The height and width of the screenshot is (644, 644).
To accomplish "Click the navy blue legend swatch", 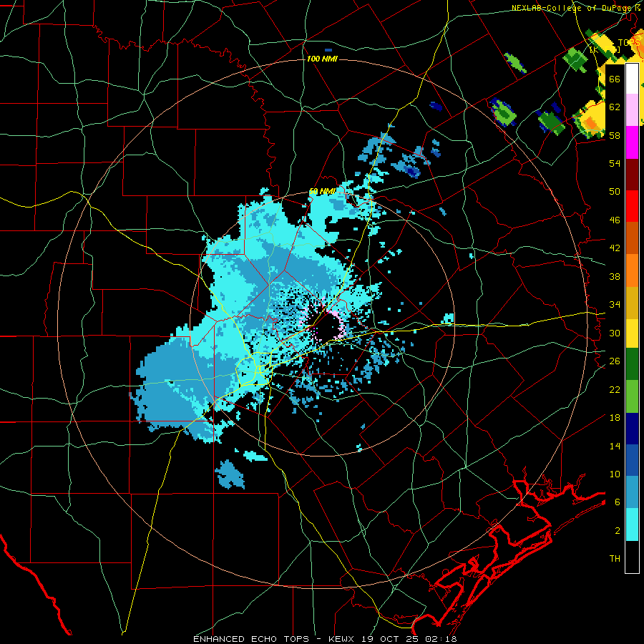I will [x=632, y=429].
